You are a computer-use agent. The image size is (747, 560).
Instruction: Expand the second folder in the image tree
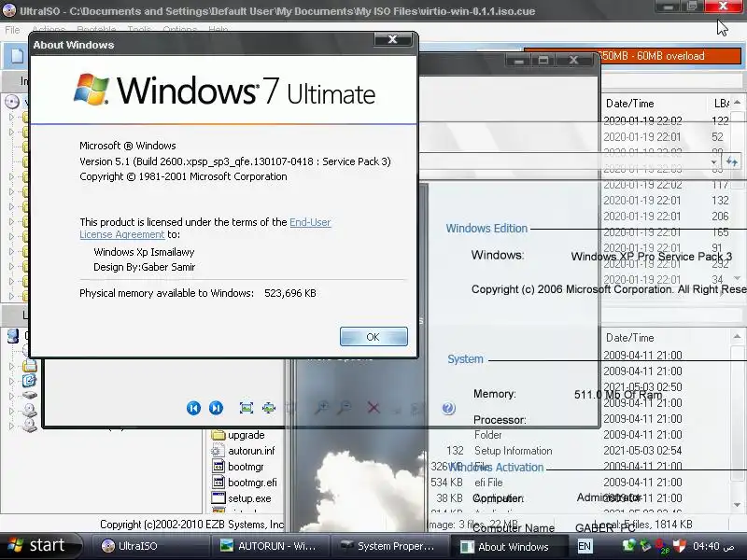click(x=11, y=132)
